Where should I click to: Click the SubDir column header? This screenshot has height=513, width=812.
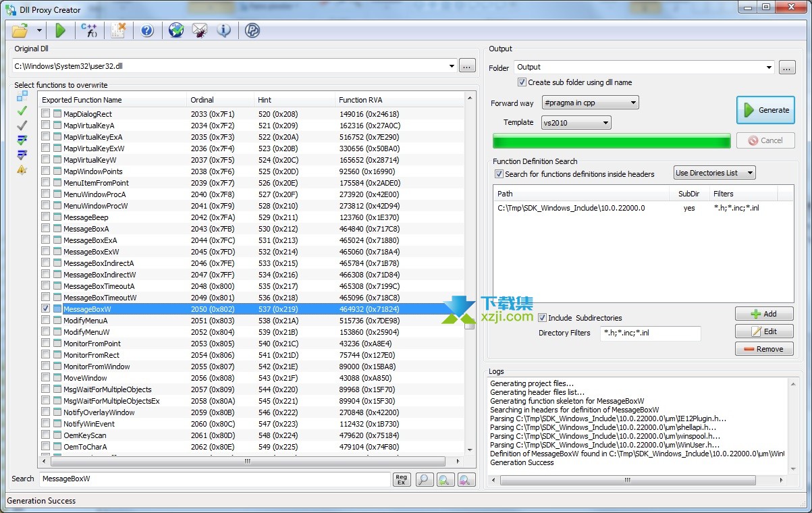pos(690,194)
